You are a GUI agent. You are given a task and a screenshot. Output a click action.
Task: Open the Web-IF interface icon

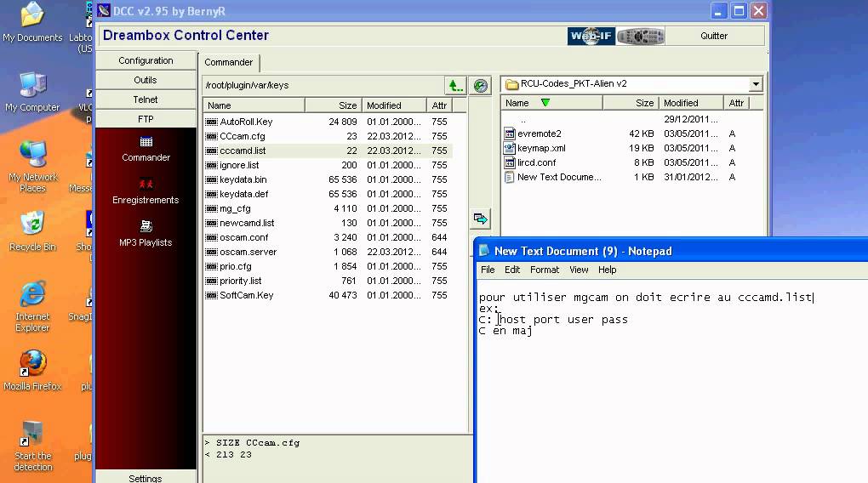pyautogui.click(x=591, y=36)
